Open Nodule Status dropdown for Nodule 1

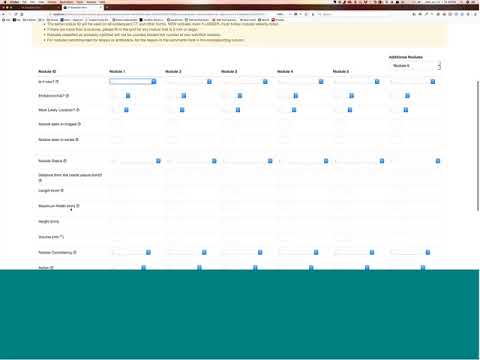(x=135, y=161)
